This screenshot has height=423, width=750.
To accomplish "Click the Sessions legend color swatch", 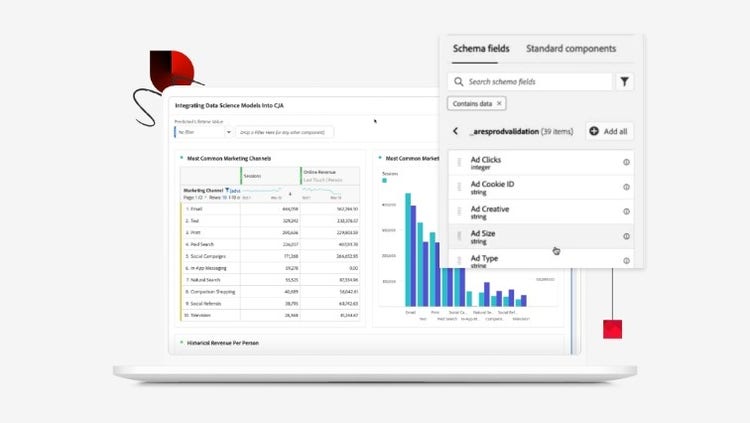I will (384, 181).
